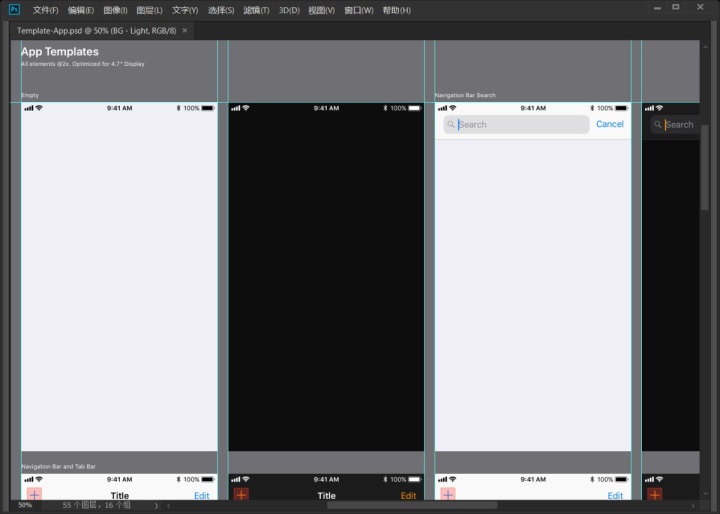Click the App Templates heading on canvas

pyautogui.click(x=60, y=51)
